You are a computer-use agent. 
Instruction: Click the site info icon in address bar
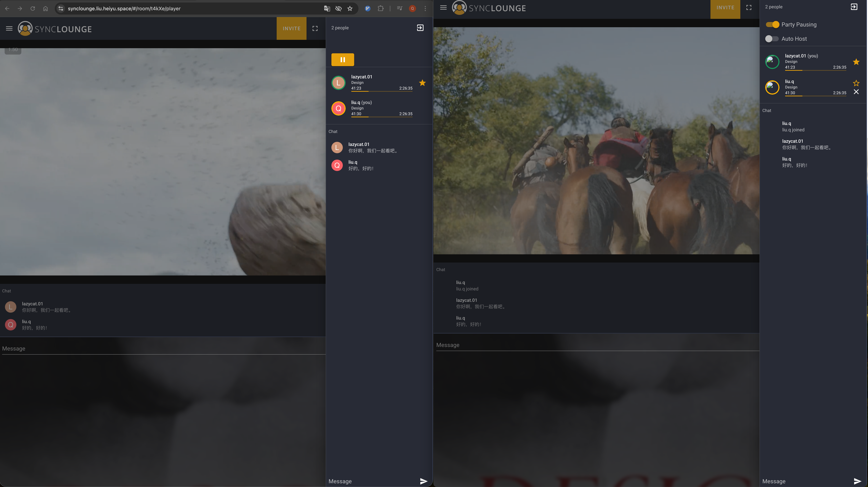(x=61, y=8)
